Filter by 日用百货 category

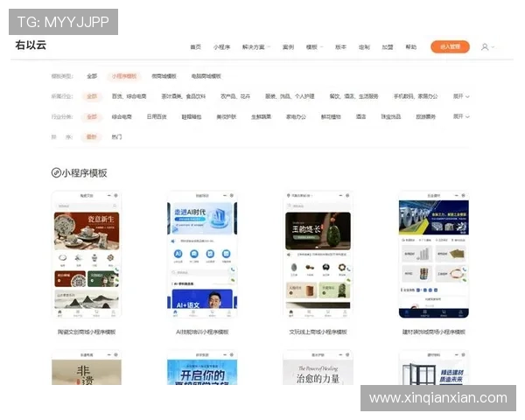[x=157, y=117]
